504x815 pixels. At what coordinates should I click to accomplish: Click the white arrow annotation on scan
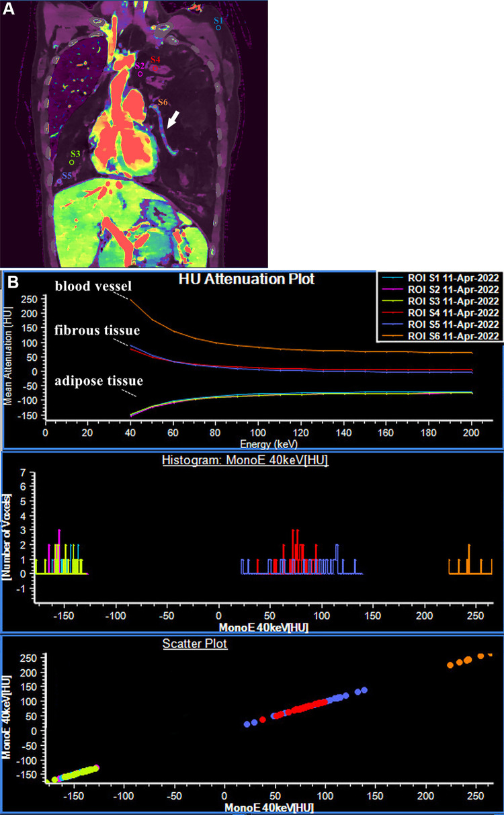[x=173, y=120]
